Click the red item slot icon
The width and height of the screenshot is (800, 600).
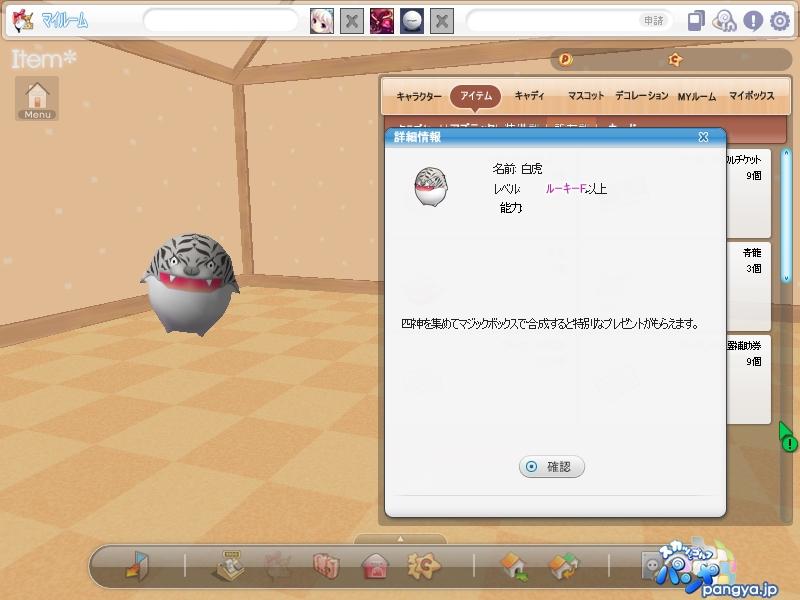pos(382,21)
